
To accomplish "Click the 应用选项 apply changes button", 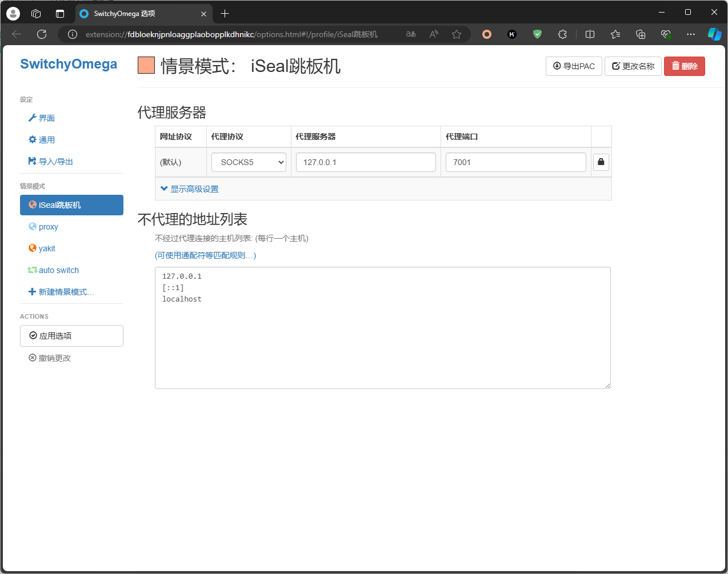I will [x=71, y=336].
